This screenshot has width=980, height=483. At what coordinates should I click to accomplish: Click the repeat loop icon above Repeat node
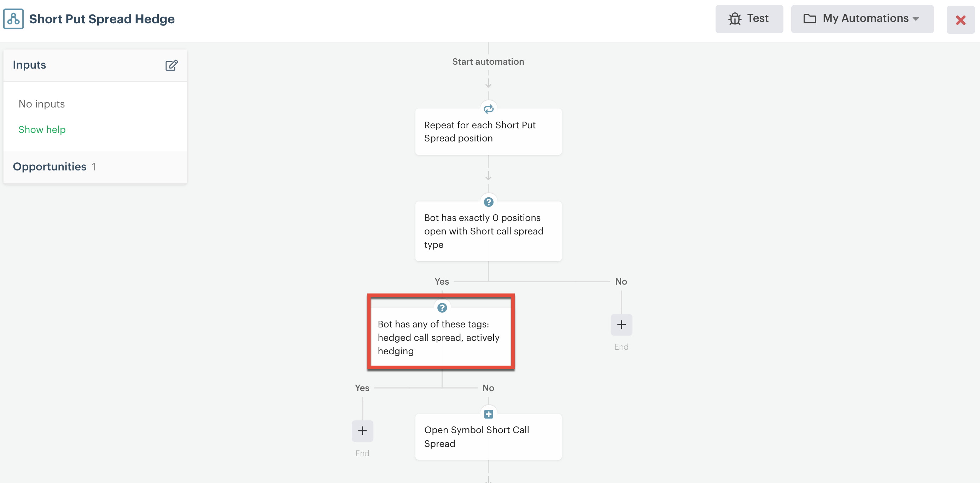click(x=489, y=109)
